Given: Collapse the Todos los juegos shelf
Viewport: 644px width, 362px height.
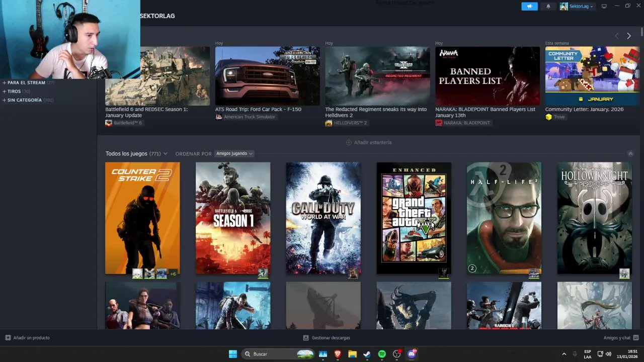Looking at the screenshot, I should coord(630,154).
